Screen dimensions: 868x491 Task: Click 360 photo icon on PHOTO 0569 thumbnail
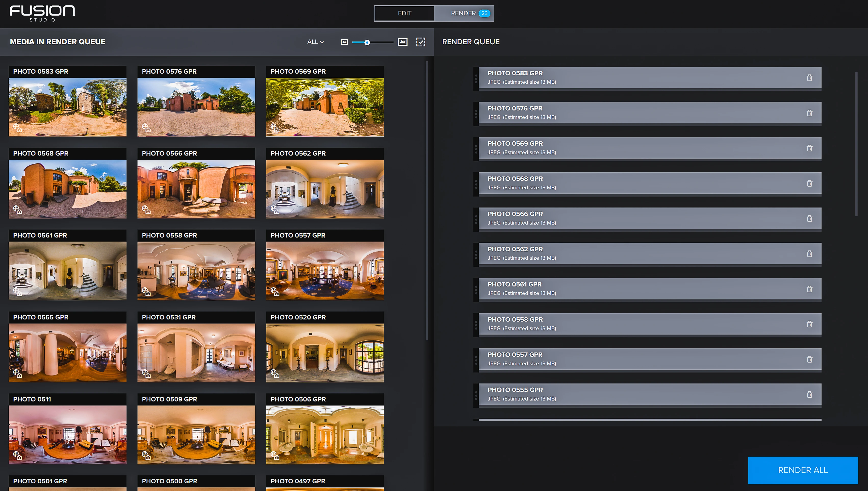[275, 128]
